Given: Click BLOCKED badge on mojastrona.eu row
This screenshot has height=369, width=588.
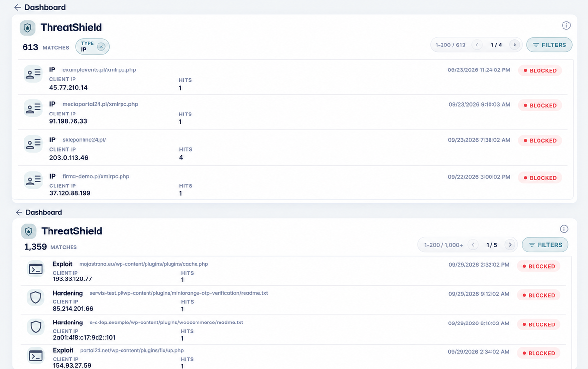Looking at the screenshot, I should tap(538, 266).
